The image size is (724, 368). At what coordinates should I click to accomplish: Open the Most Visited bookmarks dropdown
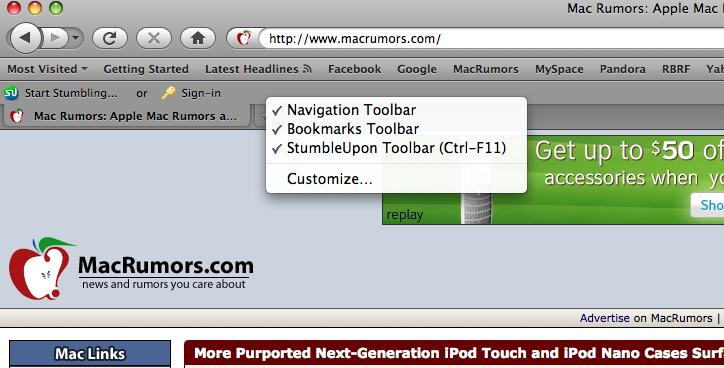pos(47,69)
